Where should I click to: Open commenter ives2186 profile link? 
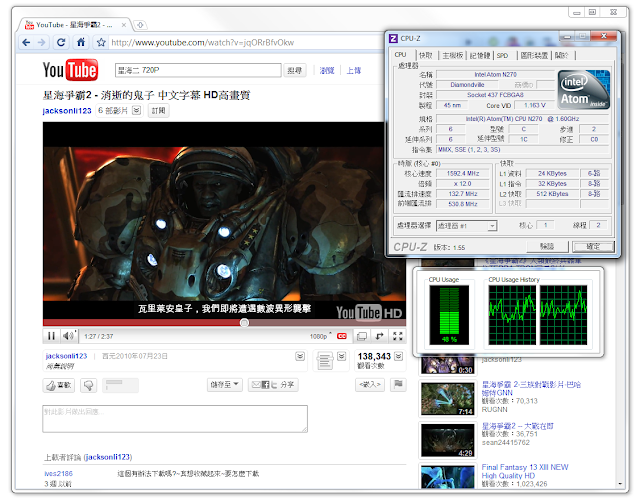click(58, 473)
